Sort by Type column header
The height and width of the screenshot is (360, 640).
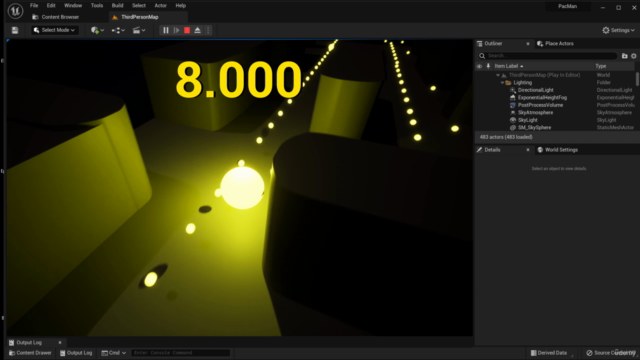[600, 66]
